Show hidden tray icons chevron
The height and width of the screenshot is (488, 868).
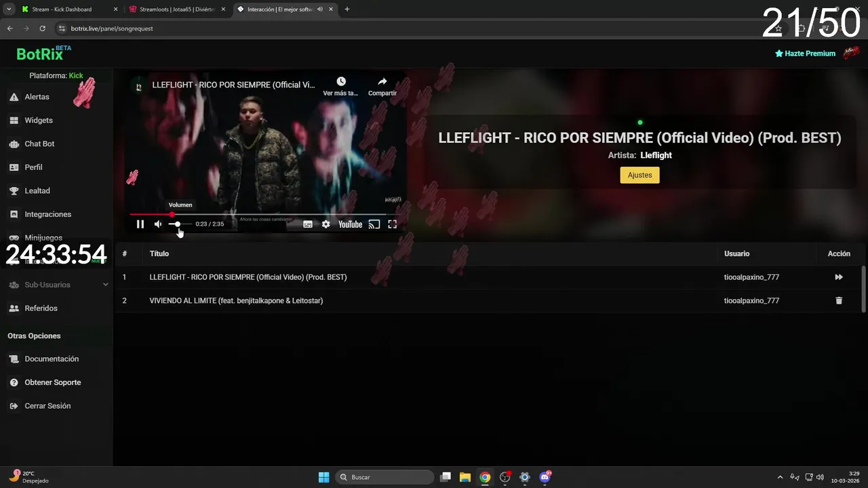(x=780, y=477)
